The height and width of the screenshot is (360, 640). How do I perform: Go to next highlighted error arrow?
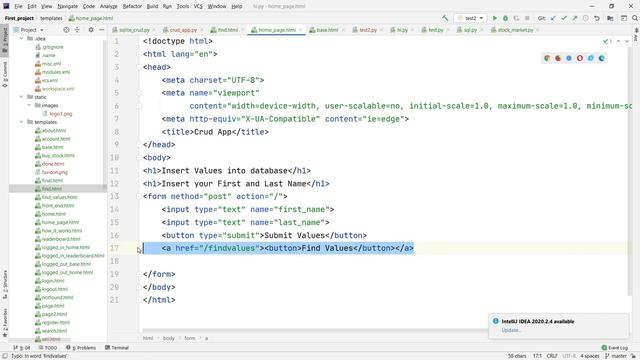[627, 41]
